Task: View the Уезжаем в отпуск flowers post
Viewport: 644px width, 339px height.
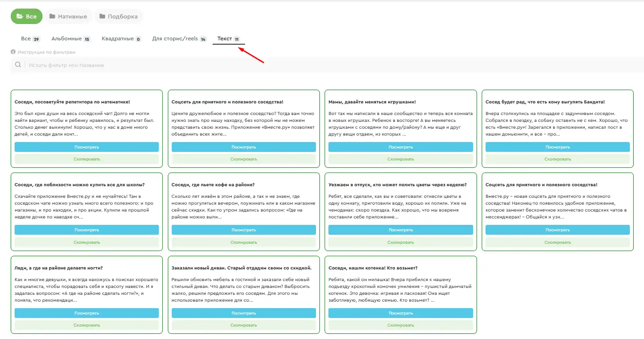Action: tap(401, 230)
